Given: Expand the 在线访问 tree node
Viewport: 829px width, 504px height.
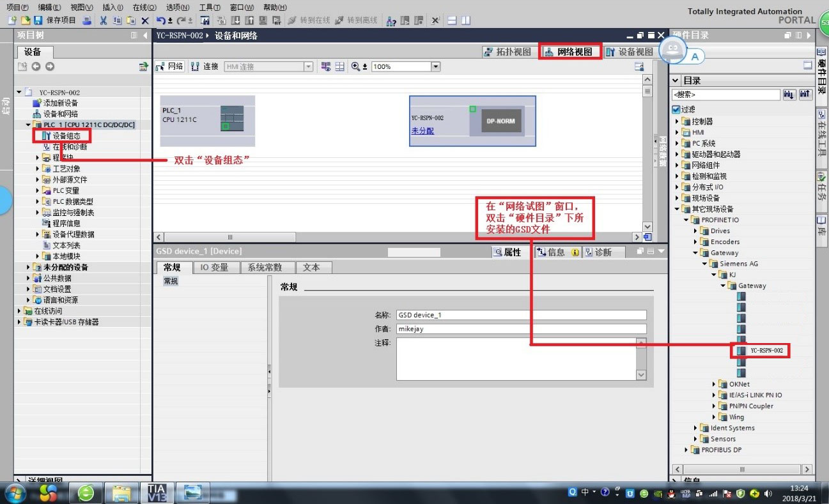Looking at the screenshot, I should (19, 311).
